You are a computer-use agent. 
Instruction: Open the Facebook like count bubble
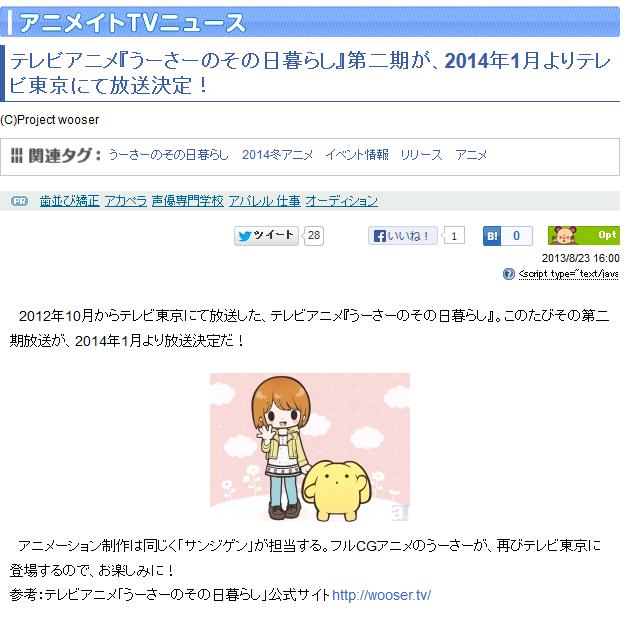[x=454, y=236]
